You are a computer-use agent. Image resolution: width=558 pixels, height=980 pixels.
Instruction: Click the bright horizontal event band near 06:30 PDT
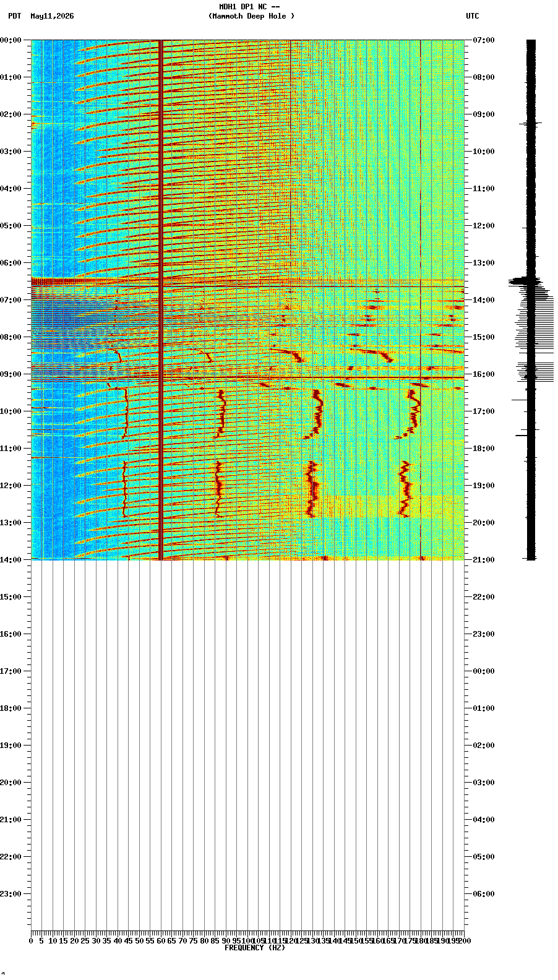tap(247, 282)
